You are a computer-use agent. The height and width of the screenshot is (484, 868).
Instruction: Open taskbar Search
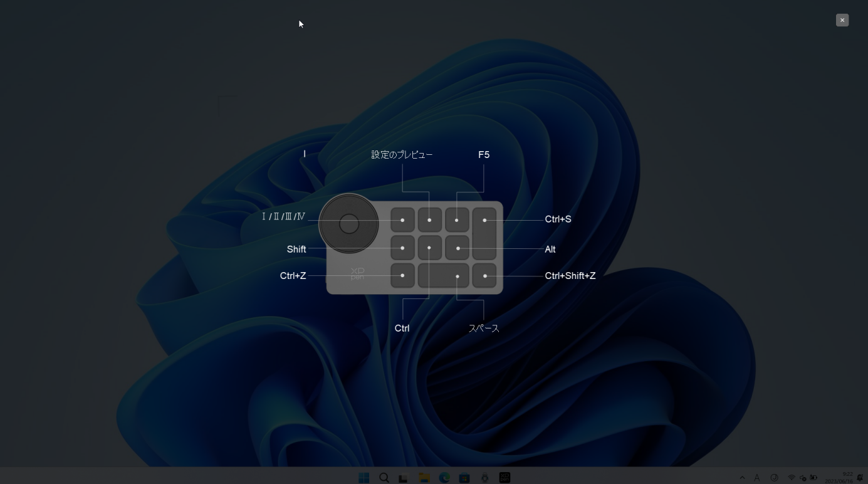pos(384,478)
